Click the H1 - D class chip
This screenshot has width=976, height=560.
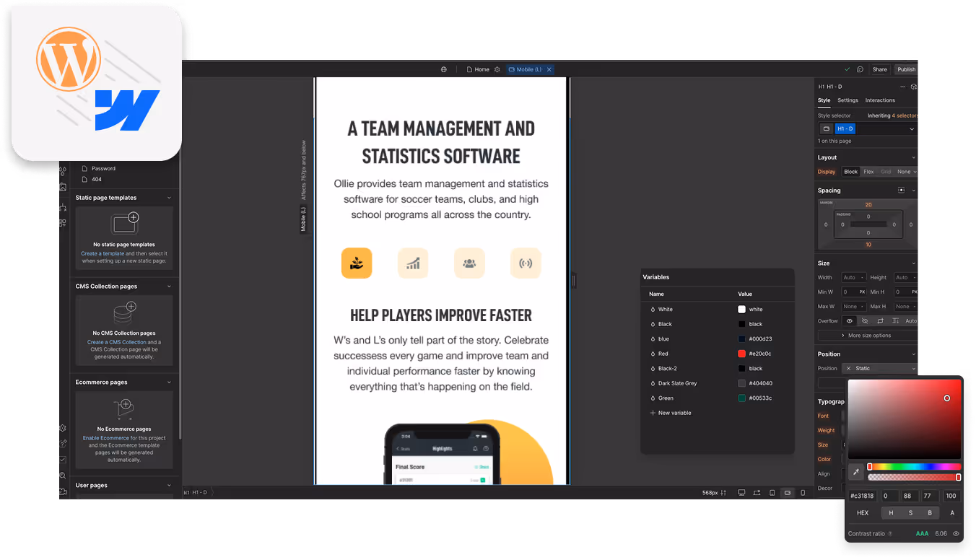[x=845, y=128]
